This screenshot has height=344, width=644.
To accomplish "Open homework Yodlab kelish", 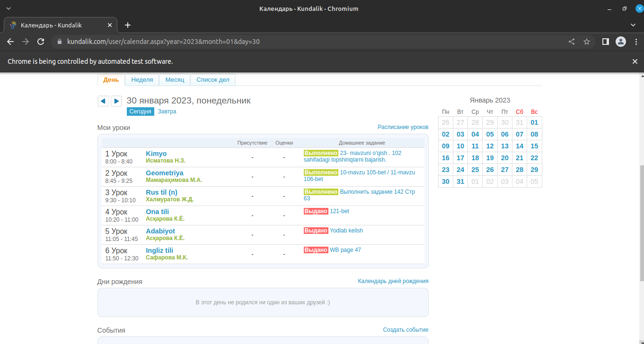I will coord(346,231).
